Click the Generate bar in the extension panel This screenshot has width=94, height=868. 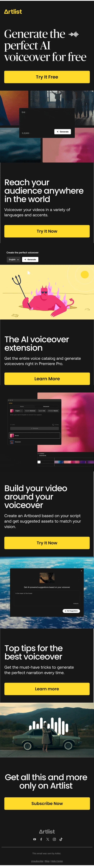[x=34, y=428]
